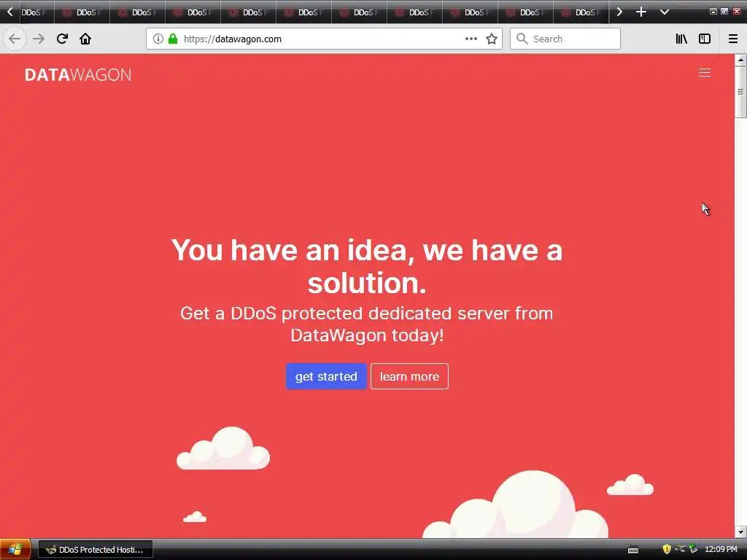Image resolution: width=747 pixels, height=560 pixels.
Task: Open the page actions three-dots menu
Action: click(471, 39)
